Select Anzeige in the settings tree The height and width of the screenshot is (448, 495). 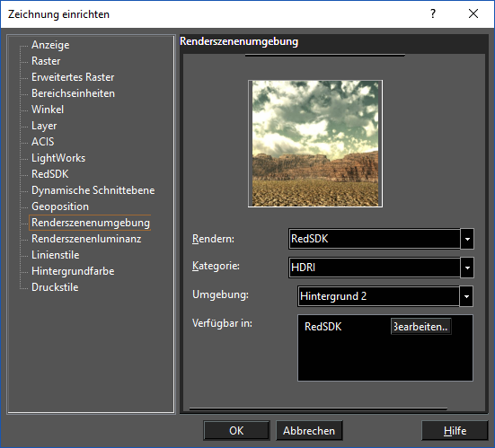click(50, 45)
